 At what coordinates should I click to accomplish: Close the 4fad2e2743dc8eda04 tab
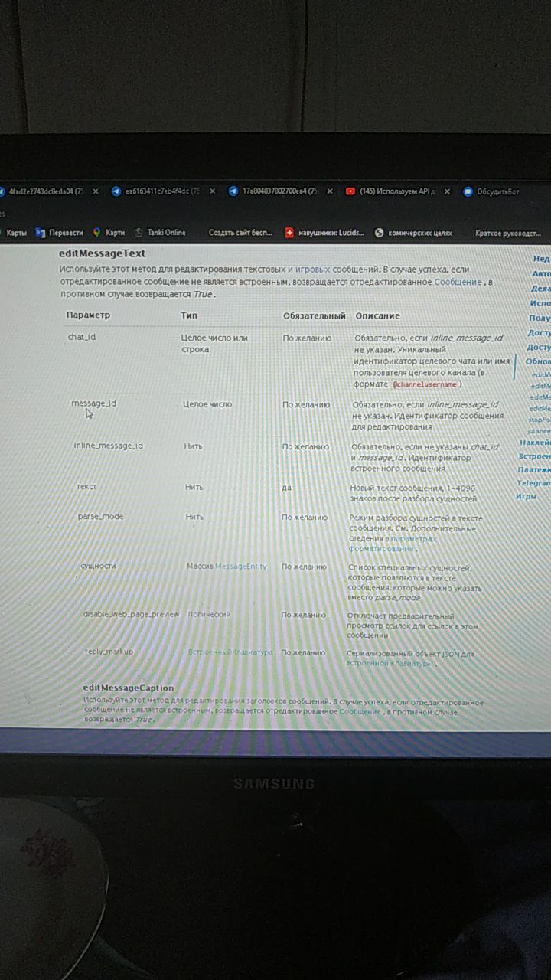tap(96, 191)
